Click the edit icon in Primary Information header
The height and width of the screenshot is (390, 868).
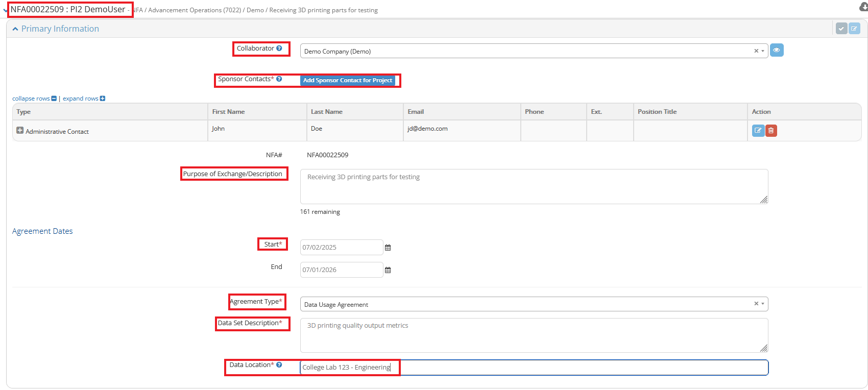coord(854,29)
